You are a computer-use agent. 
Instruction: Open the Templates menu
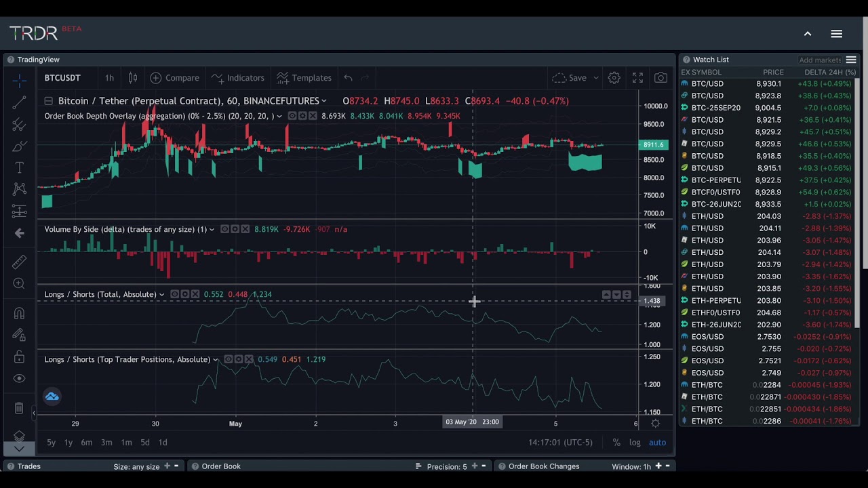[304, 78]
